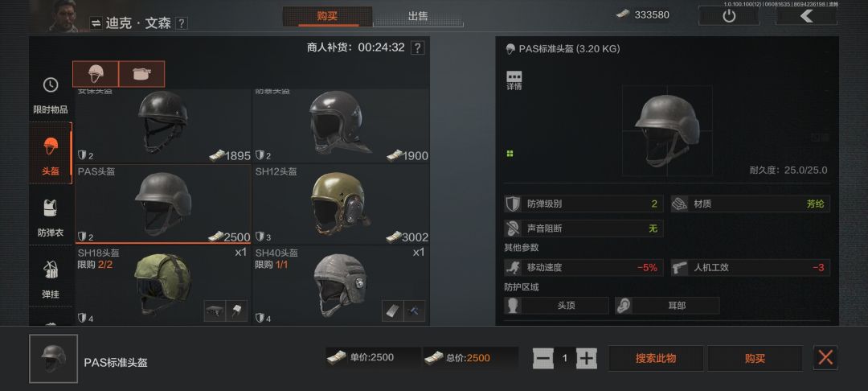Viewport: 868px width, 391px height.
Task: Click the help icon beside restock timer
Action: tap(418, 47)
